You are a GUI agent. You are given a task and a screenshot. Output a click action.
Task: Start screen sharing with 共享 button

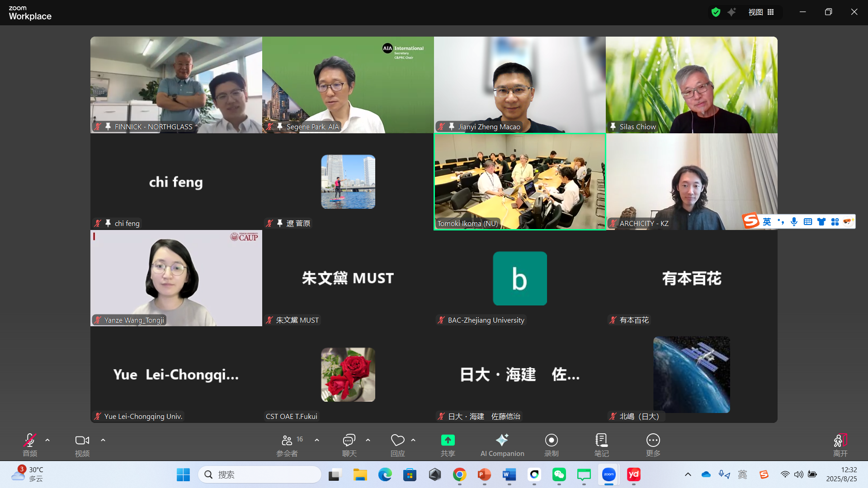coord(448,445)
